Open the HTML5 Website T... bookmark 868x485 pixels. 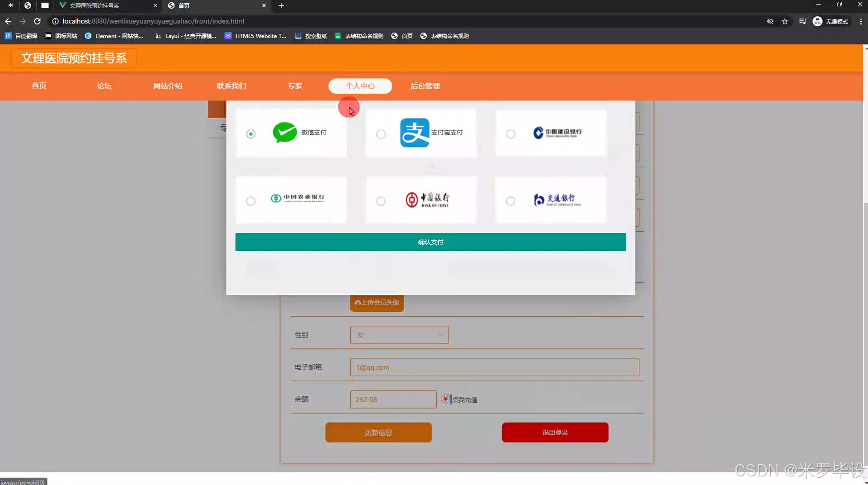[255, 36]
